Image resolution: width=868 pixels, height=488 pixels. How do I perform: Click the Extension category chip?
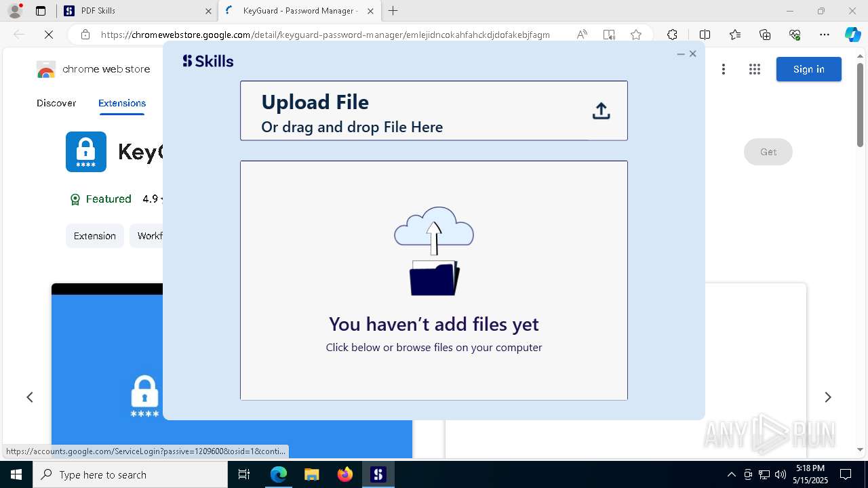tap(95, 236)
